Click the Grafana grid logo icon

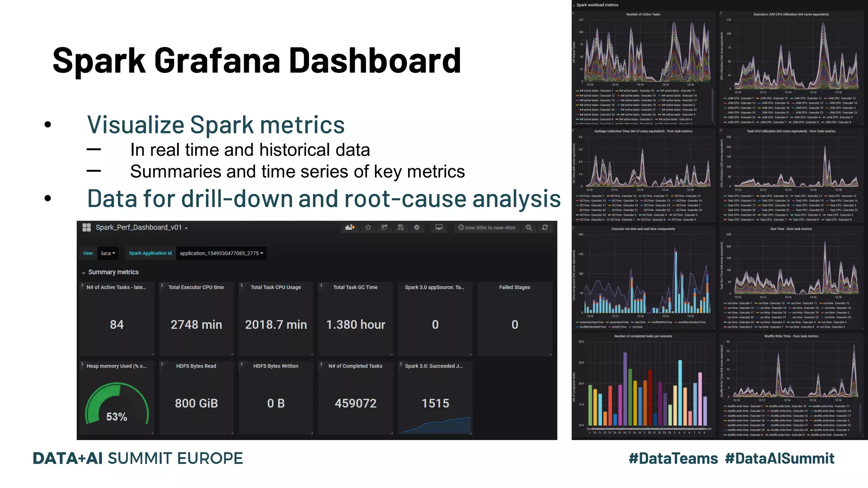(x=86, y=227)
